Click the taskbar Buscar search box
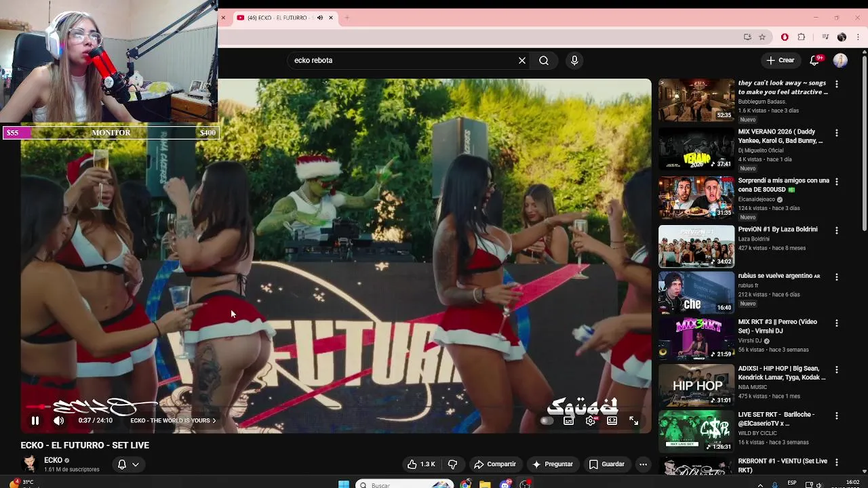868x488 pixels. tap(404, 485)
